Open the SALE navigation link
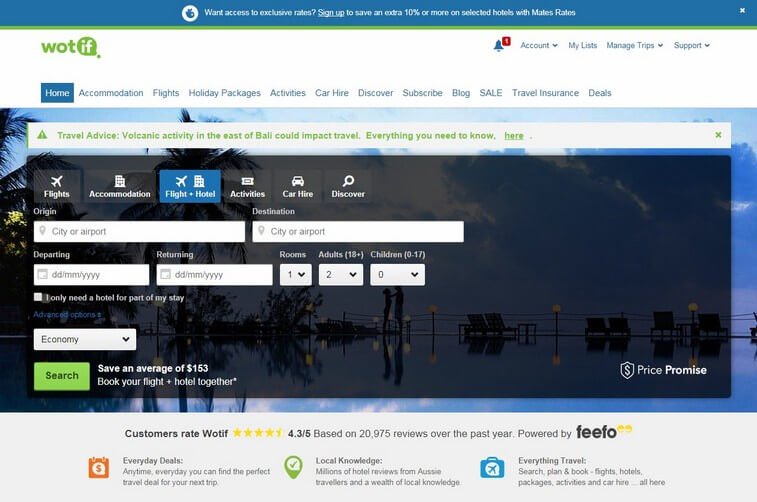757x502 pixels. point(491,93)
